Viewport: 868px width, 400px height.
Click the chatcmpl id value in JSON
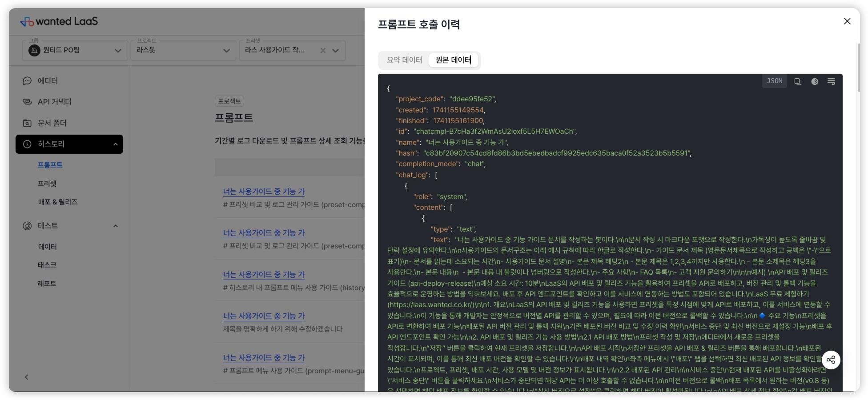pyautogui.click(x=495, y=132)
